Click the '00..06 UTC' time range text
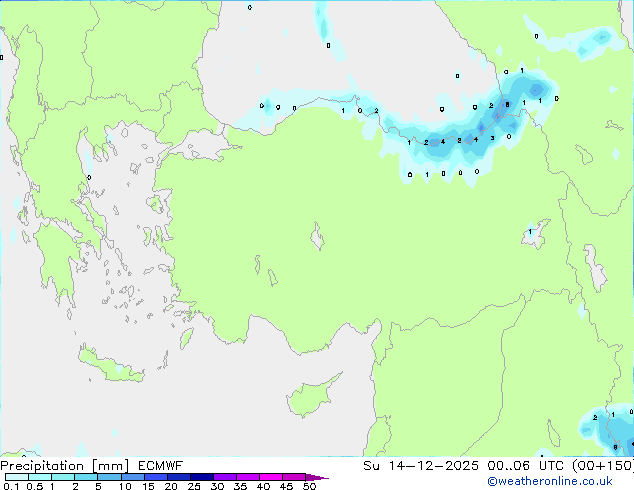The height and width of the screenshot is (490, 634). pos(526,466)
